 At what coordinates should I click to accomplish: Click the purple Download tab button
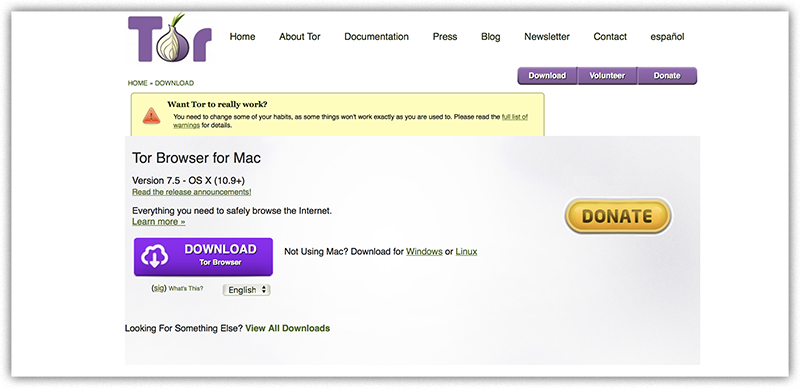(x=547, y=76)
